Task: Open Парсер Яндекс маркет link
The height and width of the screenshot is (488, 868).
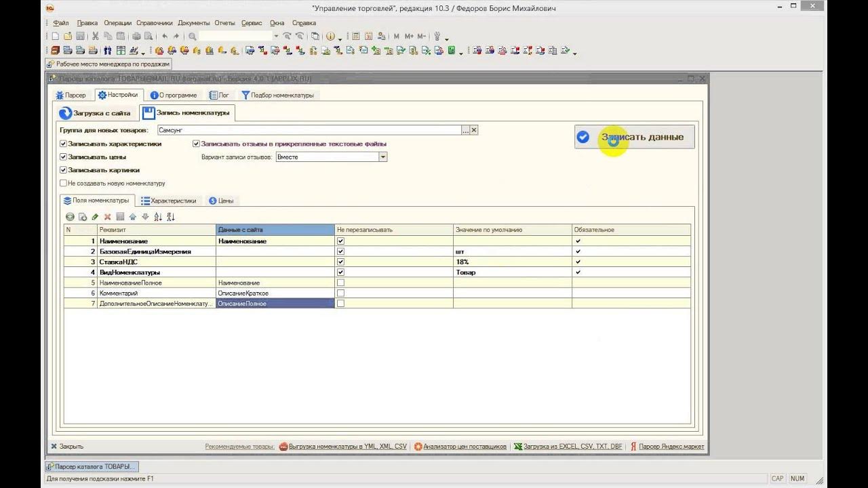Action: click(667, 447)
